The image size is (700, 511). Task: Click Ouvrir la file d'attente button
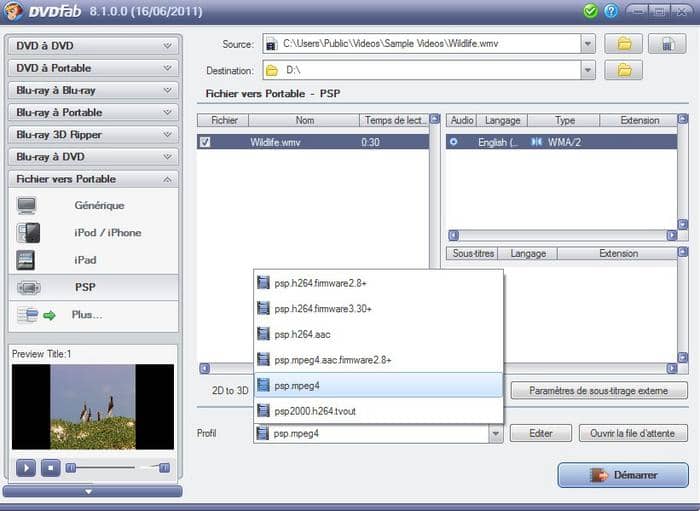click(x=633, y=433)
